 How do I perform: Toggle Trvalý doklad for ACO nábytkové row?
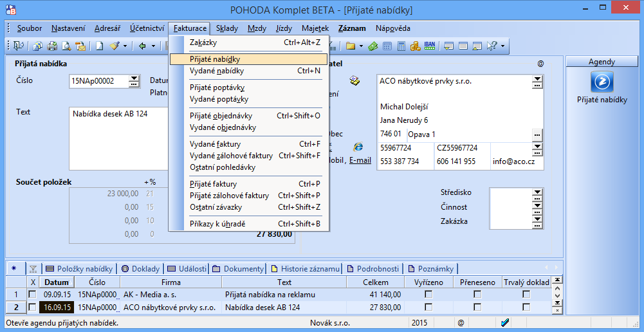526,307
